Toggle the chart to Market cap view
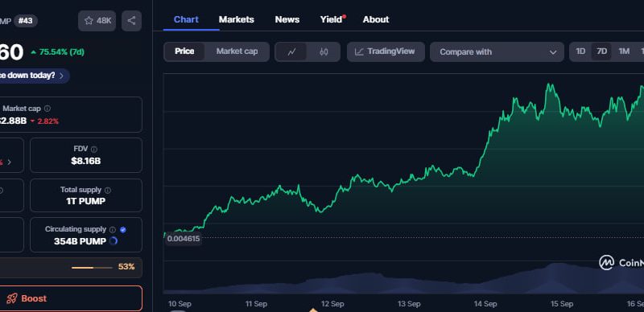 coord(237,51)
